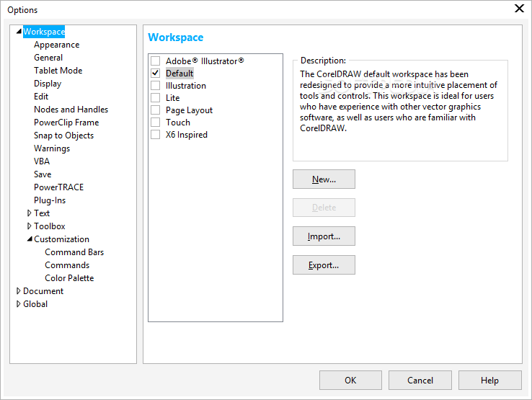
Task: Expand the Global tree node arrow
Action: click(x=18, y=304)
